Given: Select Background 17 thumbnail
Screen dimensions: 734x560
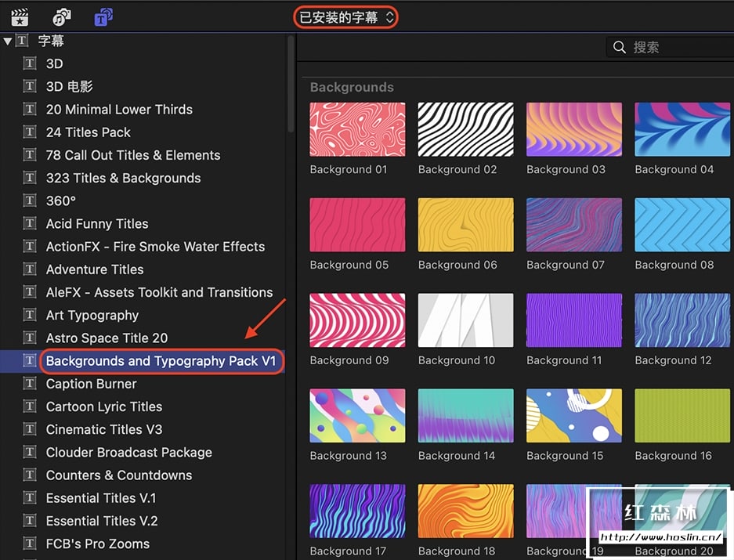Looking at the screenshot, I should click(x=358, y=511).
